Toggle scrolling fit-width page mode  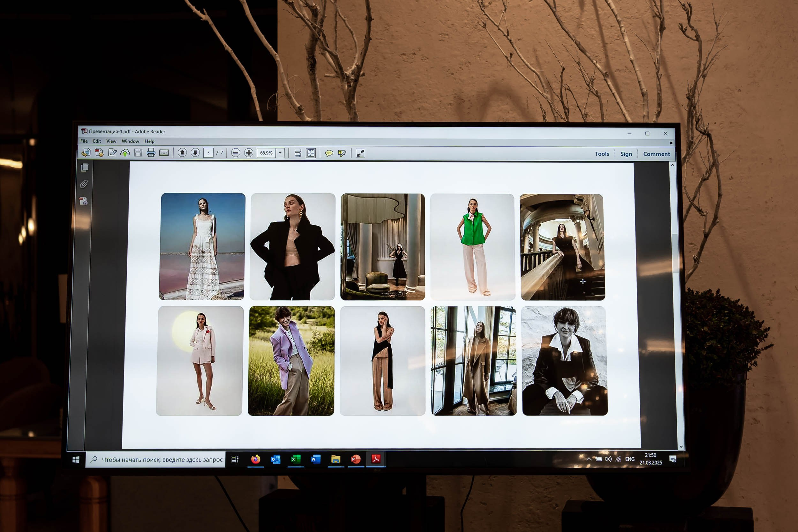[x=297, y=153]
